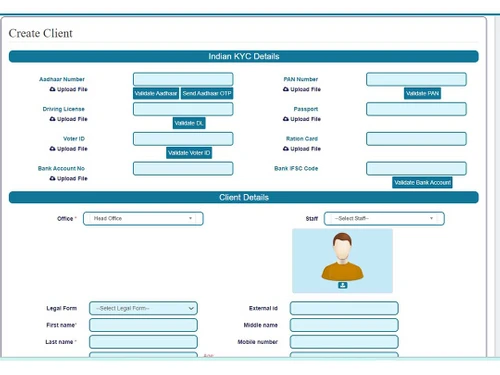
Task: Click Upload File icon under Voter ID
Action: pos(52,148)
